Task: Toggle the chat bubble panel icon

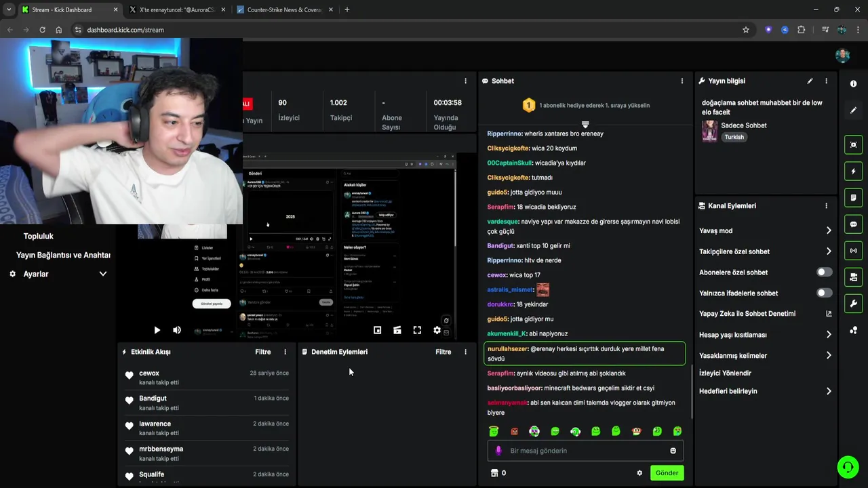Action: pos(853,224)
